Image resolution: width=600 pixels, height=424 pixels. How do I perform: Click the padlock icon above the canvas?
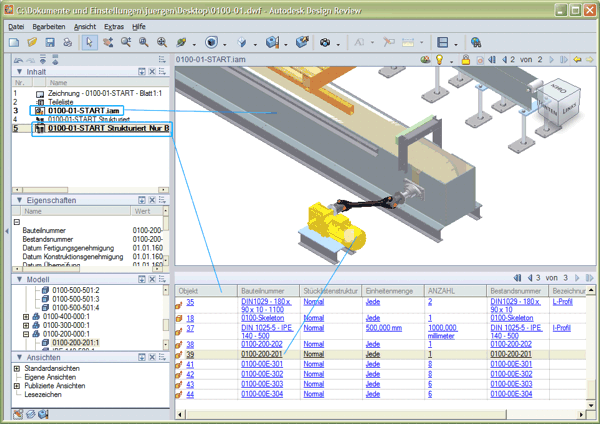tap(465, 59)
